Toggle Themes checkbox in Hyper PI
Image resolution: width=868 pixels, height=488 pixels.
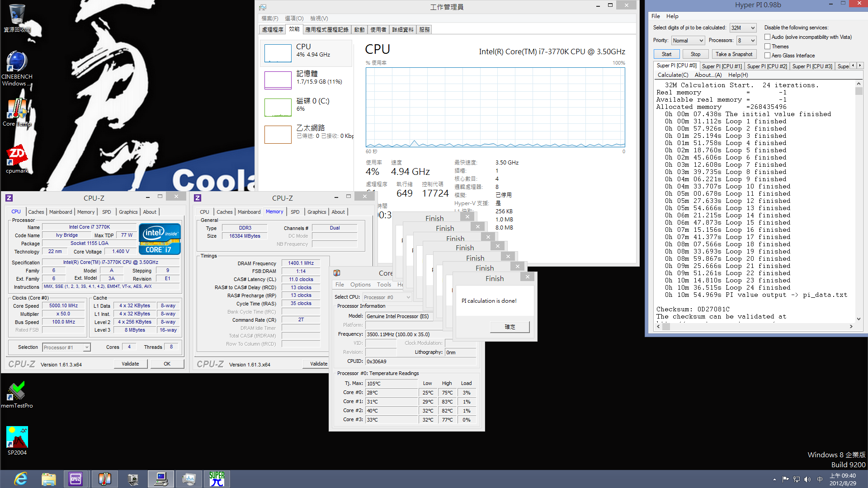point(767,47)
